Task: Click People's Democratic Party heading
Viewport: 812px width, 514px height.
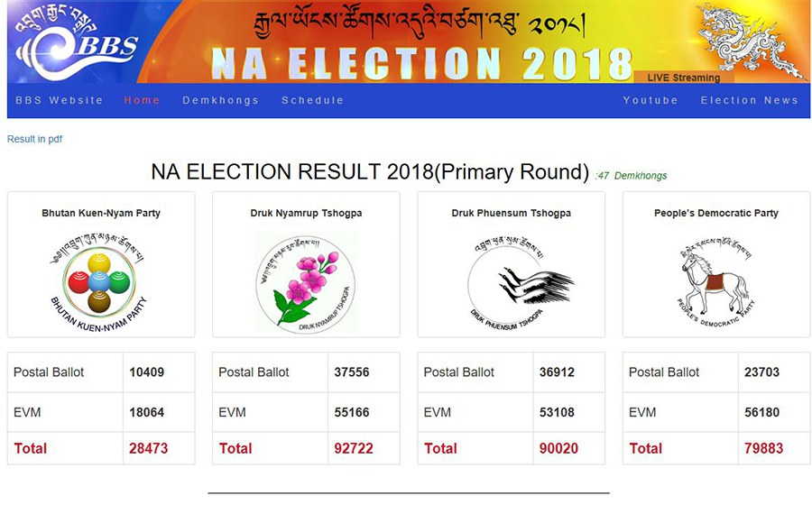Action: coord(716,213)
